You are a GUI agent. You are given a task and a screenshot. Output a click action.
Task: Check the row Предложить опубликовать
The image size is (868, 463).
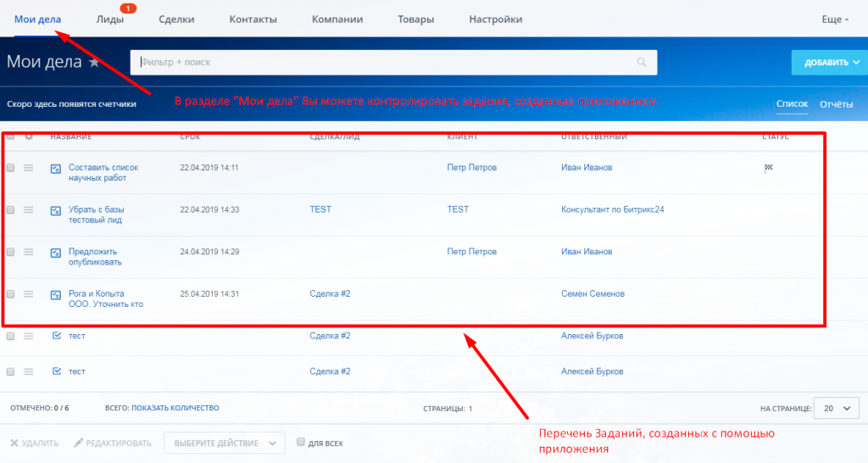coord(10,252)
